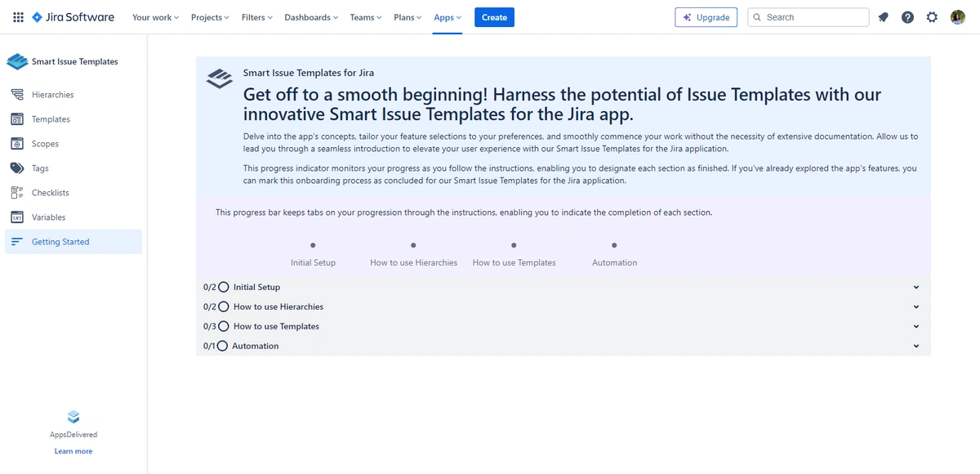Mark Initial Setup section as complete

coord(224,288)
